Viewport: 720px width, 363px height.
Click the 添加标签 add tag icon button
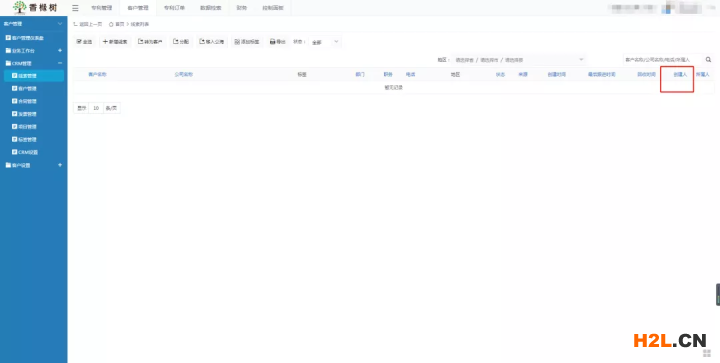point(247,42)
